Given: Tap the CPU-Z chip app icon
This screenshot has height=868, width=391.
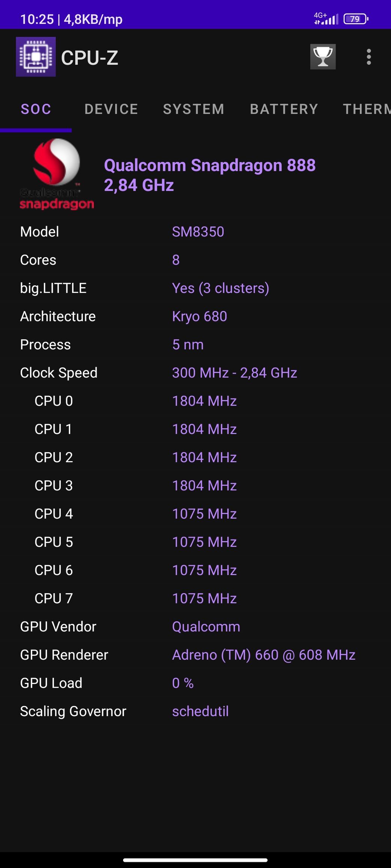Looking at the screenshot, I should click(36, 57).
